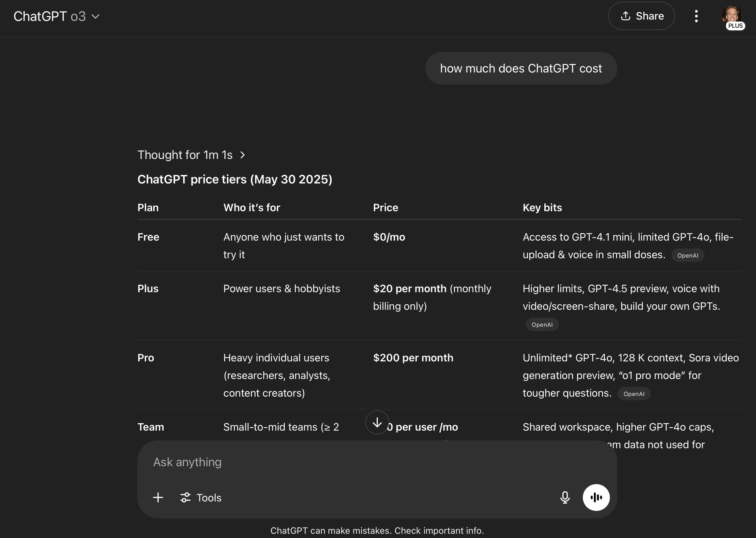756x538 pixels.
Task: Open OpenAI citation in Free row
Action: [688, 255]
